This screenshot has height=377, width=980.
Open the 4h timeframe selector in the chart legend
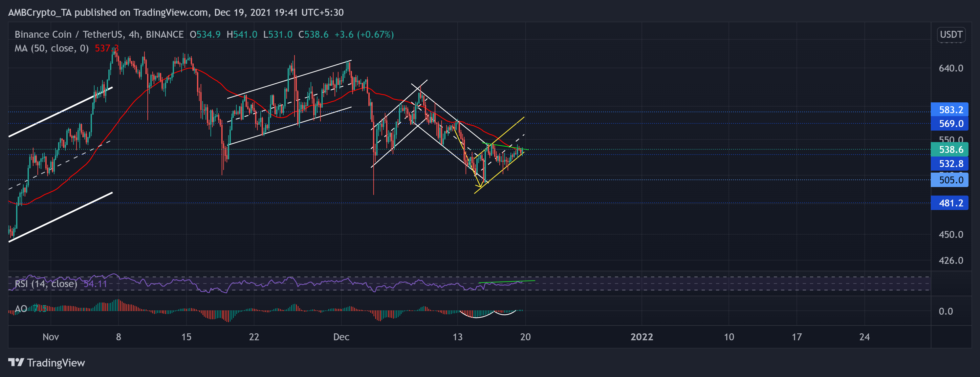coord(134,34)
